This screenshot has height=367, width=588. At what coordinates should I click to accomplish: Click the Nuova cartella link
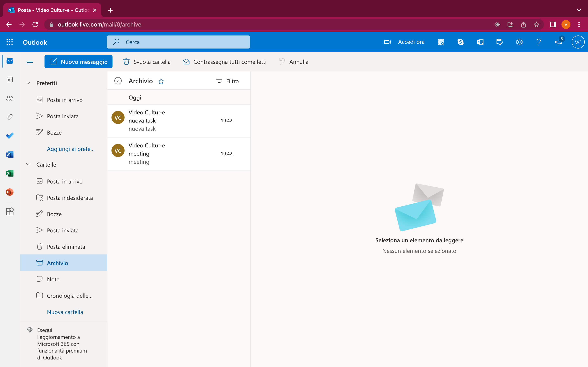[65, 312]
